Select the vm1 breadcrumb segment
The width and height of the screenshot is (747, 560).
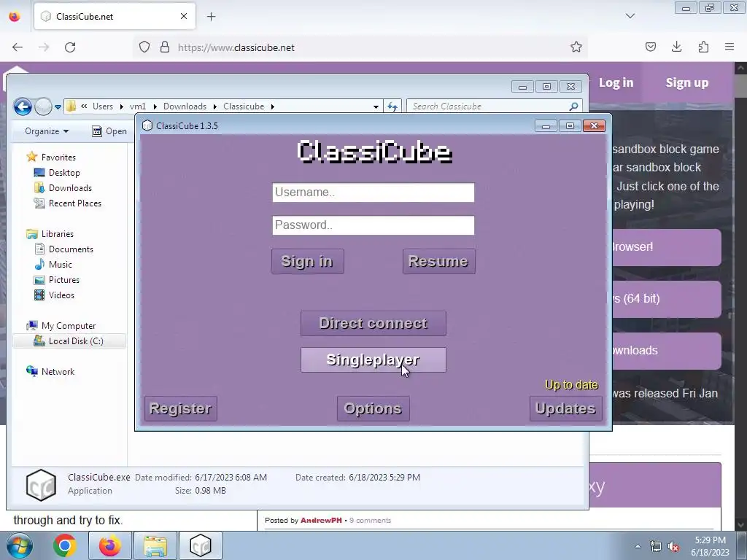138,106
